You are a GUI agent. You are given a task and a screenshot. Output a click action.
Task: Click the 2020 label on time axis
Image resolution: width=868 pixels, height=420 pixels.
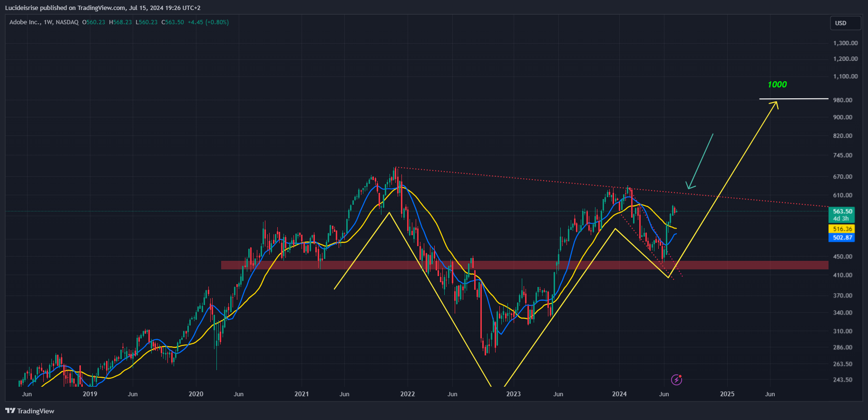(196, 394)
